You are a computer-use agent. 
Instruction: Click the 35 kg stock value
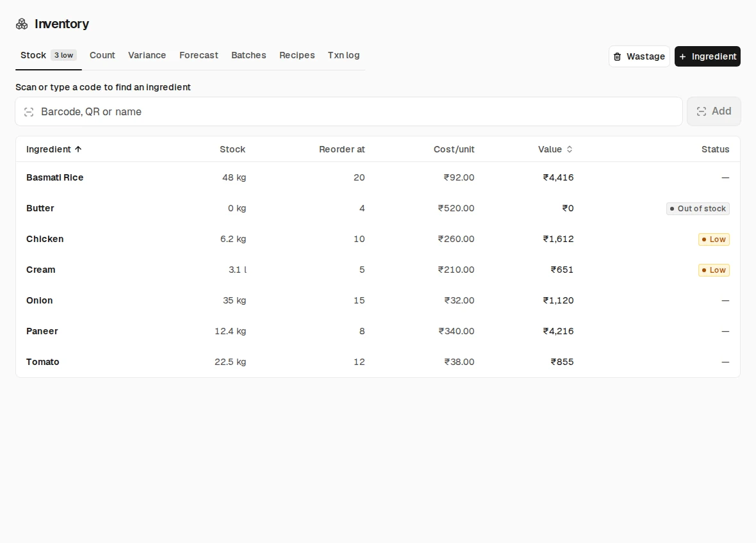coord(234,301)
